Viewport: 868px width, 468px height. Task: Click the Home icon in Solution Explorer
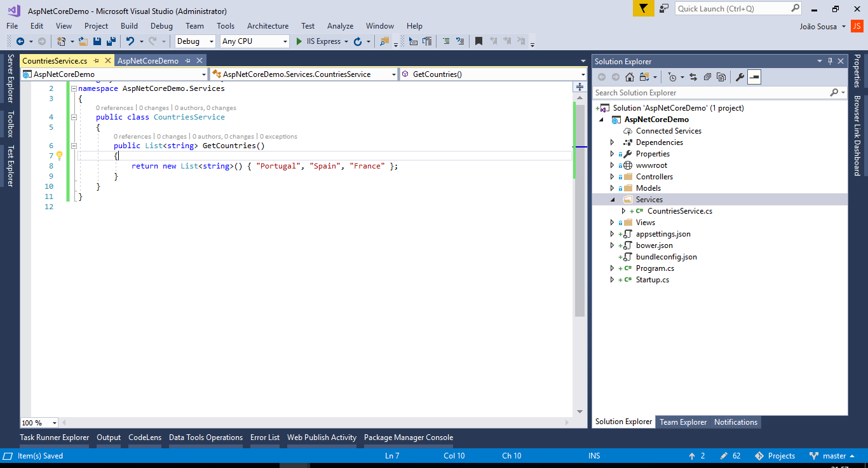click(x=629, y=77)
